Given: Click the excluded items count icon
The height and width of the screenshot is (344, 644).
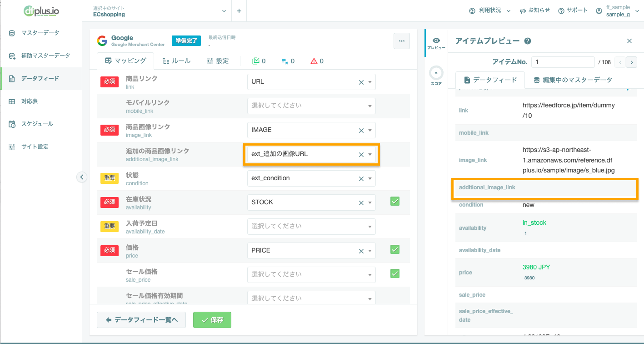Looking at the screenshot, I should point(288,61).
